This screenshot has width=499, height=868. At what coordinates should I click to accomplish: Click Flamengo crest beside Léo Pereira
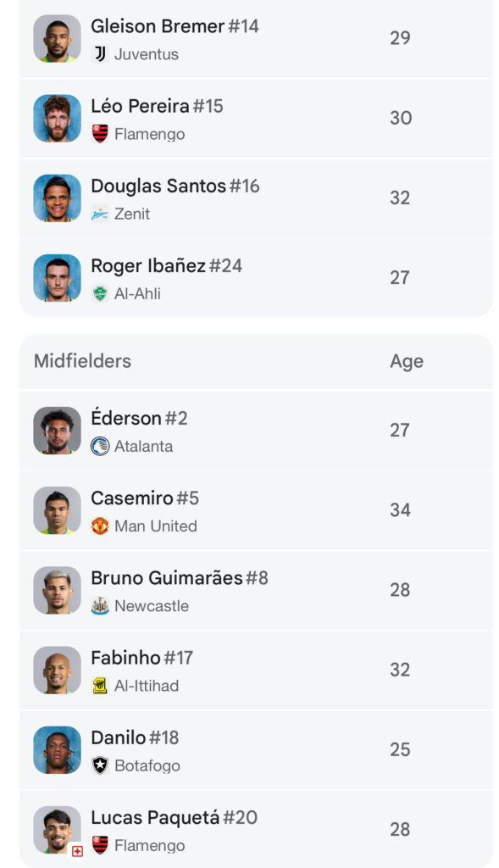click(x=100, y=134)
